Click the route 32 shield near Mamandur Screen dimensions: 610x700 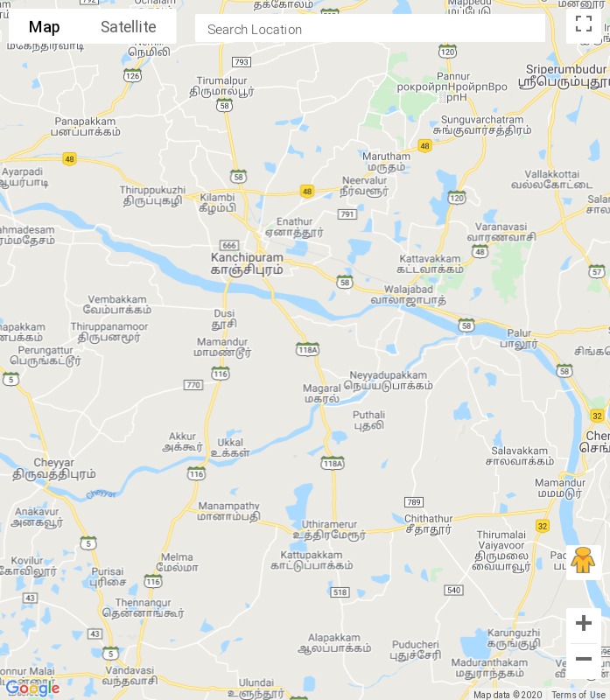click(542, 526)
